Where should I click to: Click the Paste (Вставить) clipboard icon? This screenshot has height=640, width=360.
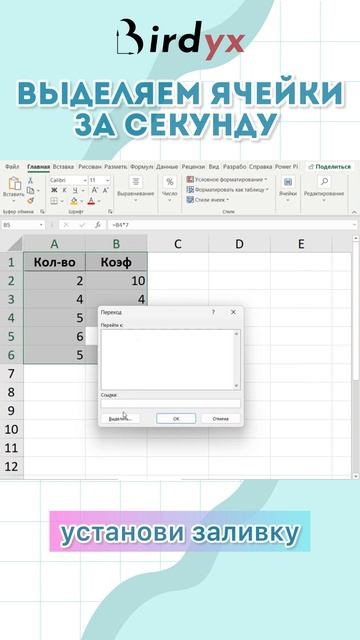pyautogui.click(x=14, y=184)
